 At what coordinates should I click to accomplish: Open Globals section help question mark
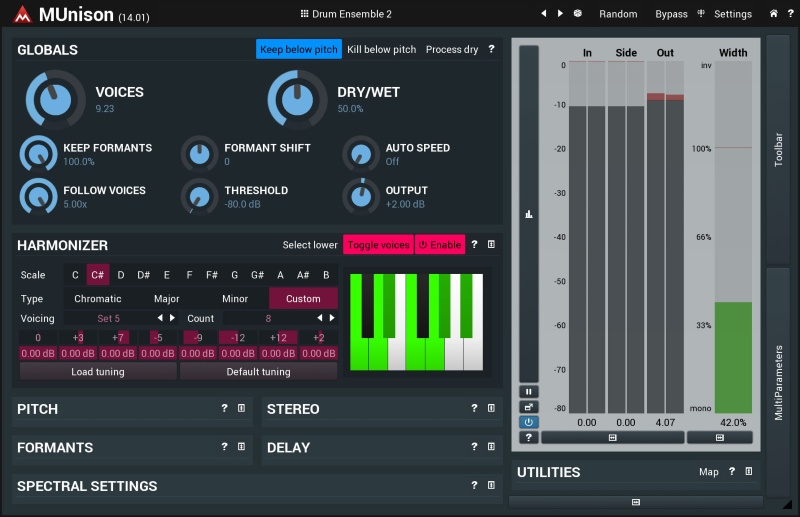pyautogui.click(x=491, y=49)
